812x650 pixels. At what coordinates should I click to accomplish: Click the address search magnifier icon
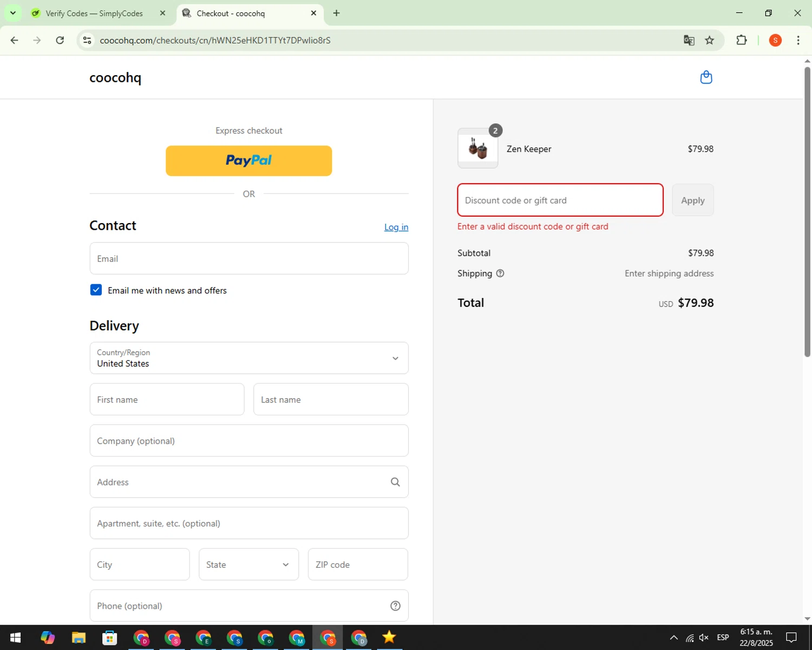(x=395, y=482)
